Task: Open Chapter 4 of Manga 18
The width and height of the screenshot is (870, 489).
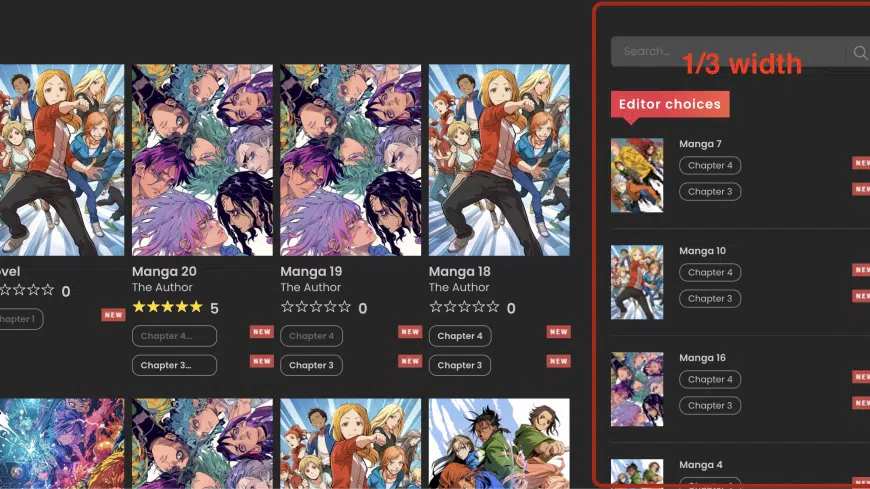Action: pyautogui.click(x=459, y=336)
